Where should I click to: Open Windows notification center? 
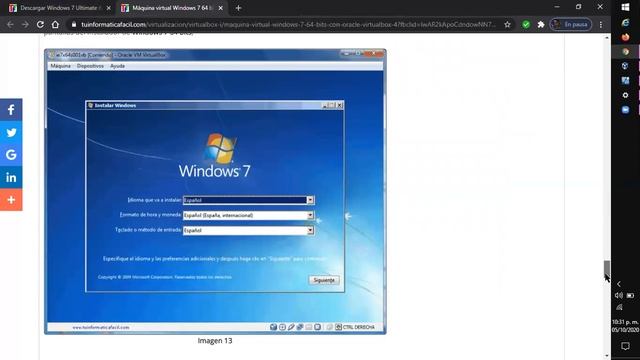625,346
